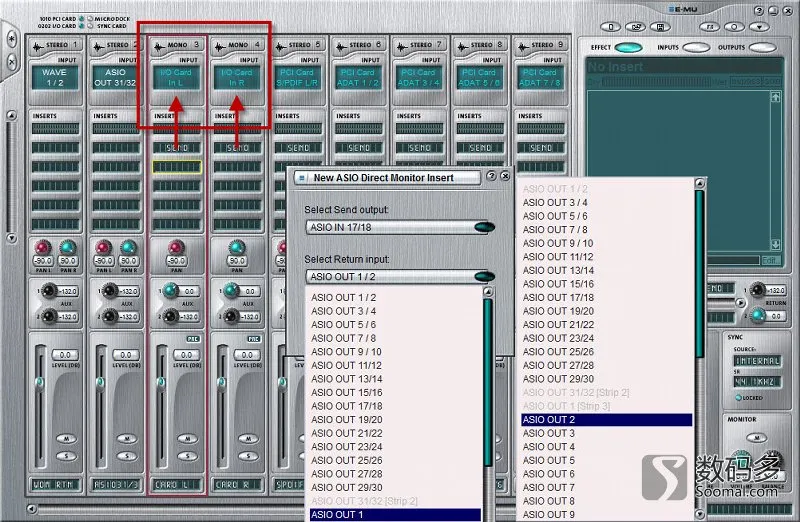Solo strip 1 with its S button

[x=66, y=456]
